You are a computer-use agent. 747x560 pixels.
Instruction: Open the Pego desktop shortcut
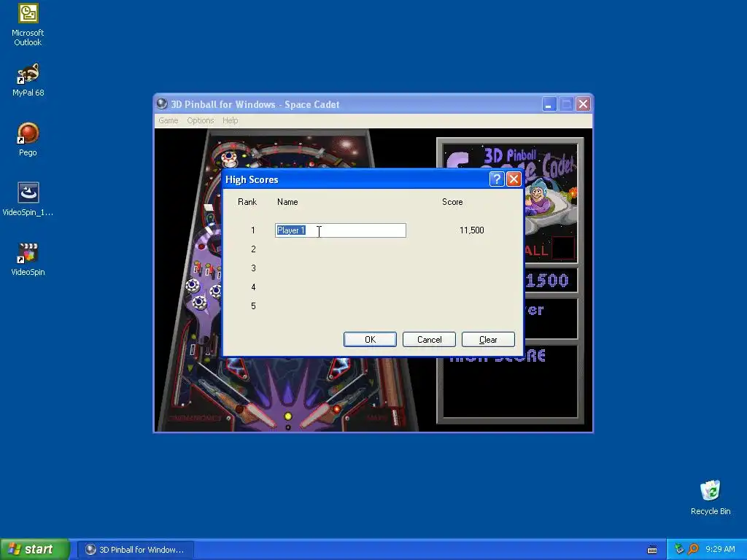(x=28, y=139)
